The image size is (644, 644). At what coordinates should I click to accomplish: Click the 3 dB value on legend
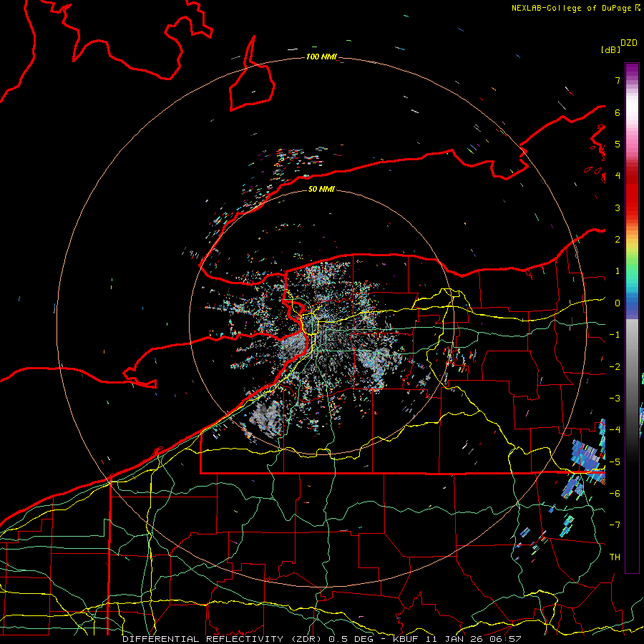tap(618, 208)
